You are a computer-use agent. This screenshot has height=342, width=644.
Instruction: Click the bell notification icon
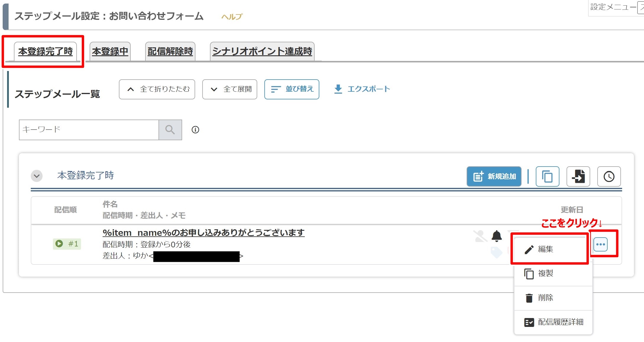click(x=496, y=236)
